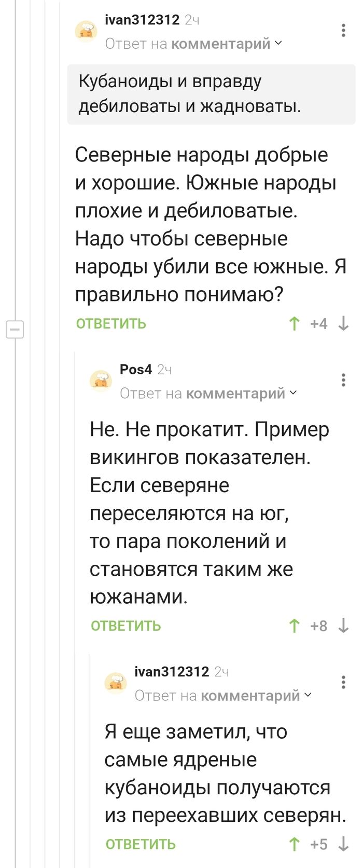The image size is (363, 868).
Task: Collapse the thread using the minus control
Action: pyautogui.click(x=15, y=329)
